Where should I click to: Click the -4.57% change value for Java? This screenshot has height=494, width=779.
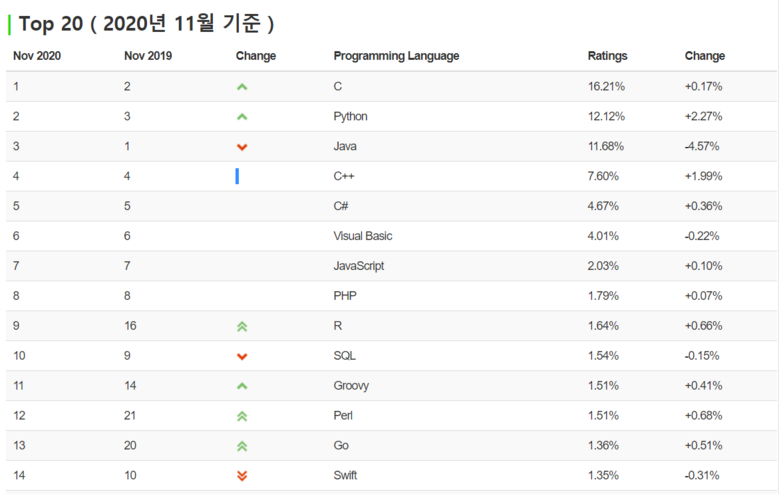[701, 146]
